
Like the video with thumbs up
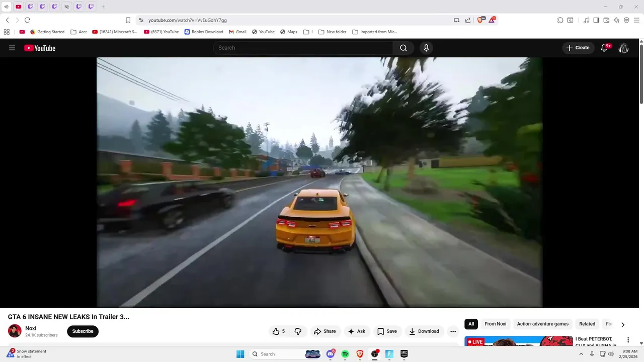coord(279,331)
